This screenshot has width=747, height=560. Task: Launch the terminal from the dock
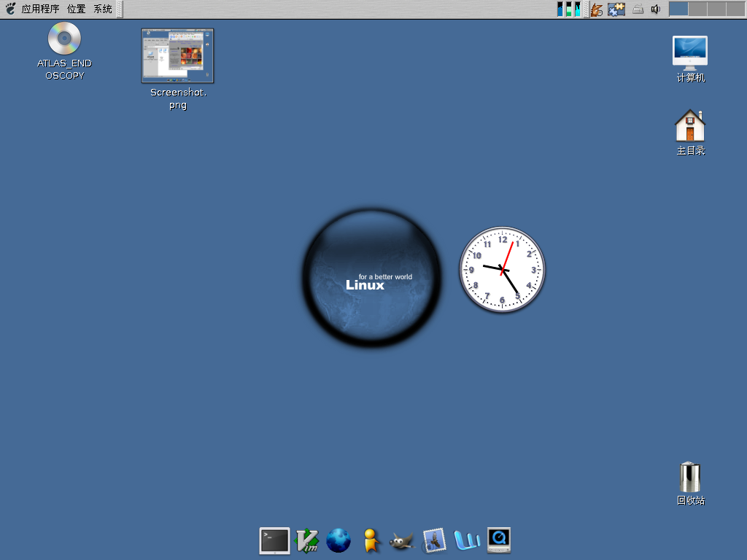tap(274, 541)
